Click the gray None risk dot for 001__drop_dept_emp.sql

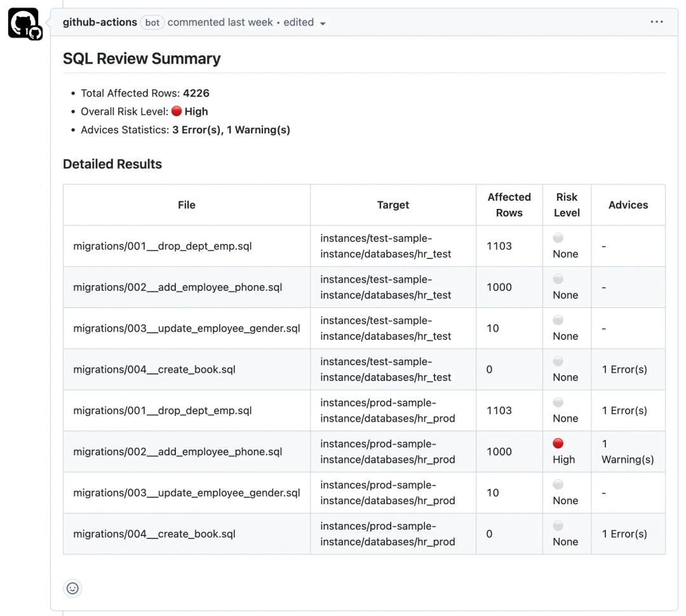click(558, 238)
